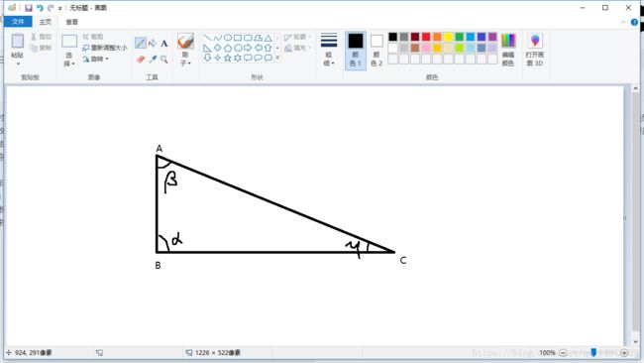Choose the Rectangle shape
Viewport: 644px width, 363px height.
coord(238,38)
